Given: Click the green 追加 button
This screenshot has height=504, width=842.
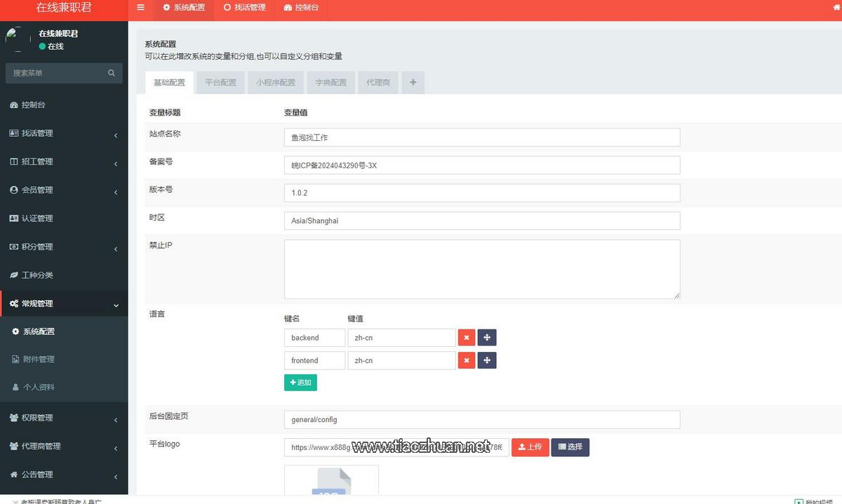Looking at the screenshot, I should (x=300, y=383).
